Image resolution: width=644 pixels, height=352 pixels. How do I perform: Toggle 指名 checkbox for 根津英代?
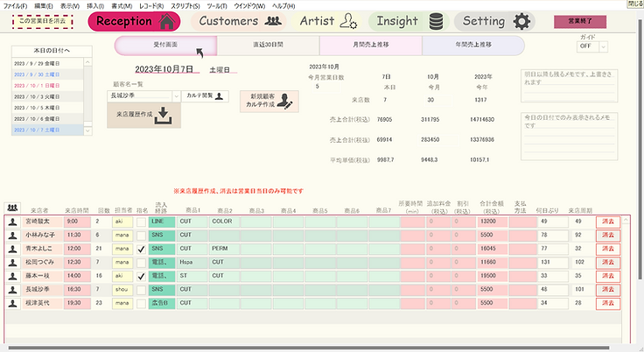point(141,304)
